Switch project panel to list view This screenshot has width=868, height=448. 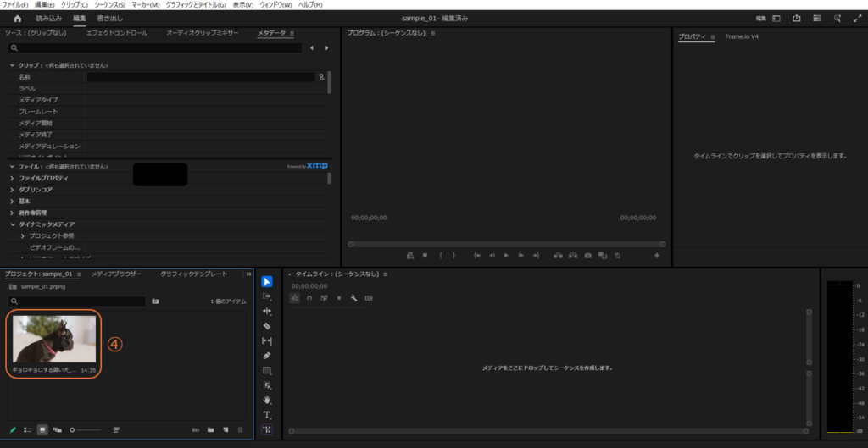(27, 430)
